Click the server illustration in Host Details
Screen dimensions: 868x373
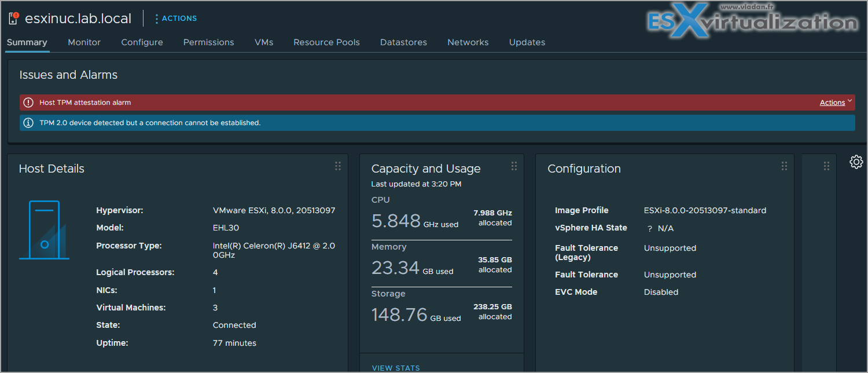tap(44, 230)
